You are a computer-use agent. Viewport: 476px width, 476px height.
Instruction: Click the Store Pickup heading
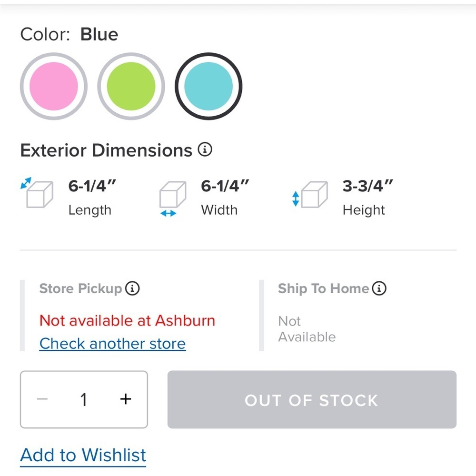pos(80,288)
